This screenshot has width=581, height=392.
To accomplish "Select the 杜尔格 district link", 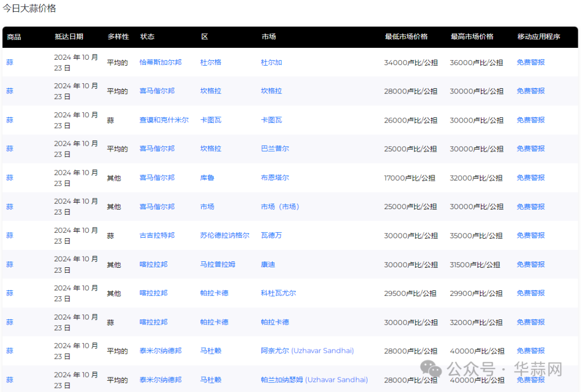I will tap(210, 62).
